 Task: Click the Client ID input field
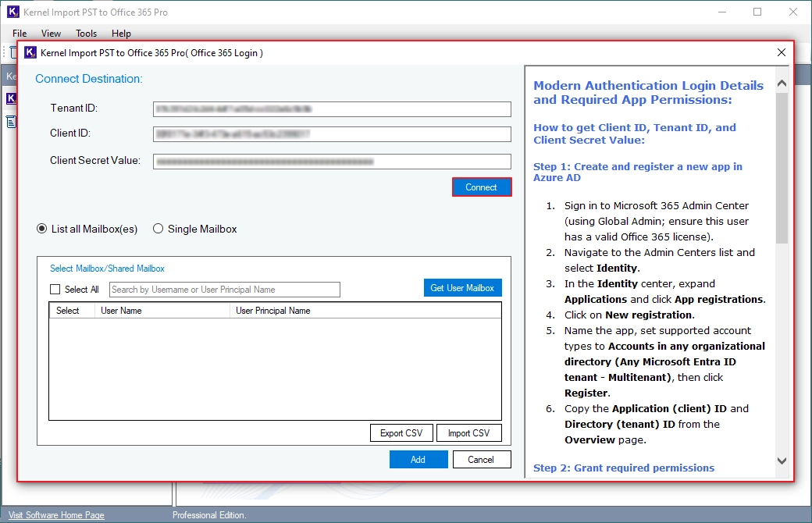(x=332, y=134)
